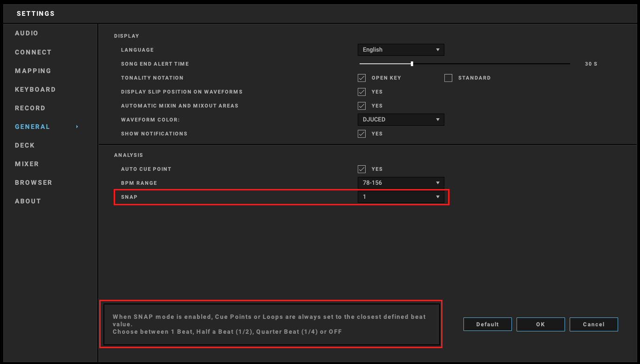Screen dimensions: 640x364
Task: Open Deck settings section
Action: pos(25,145)
